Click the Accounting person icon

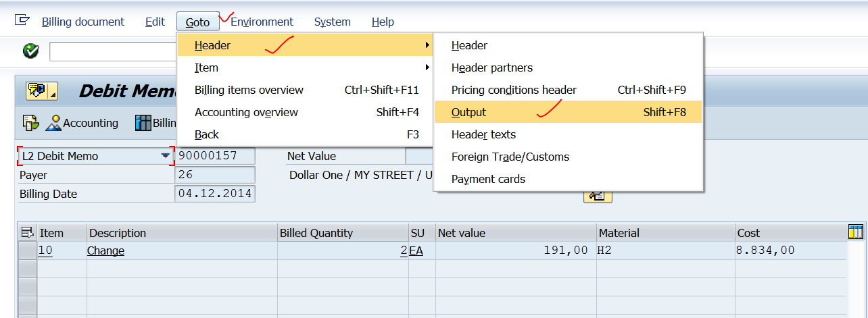53,123
